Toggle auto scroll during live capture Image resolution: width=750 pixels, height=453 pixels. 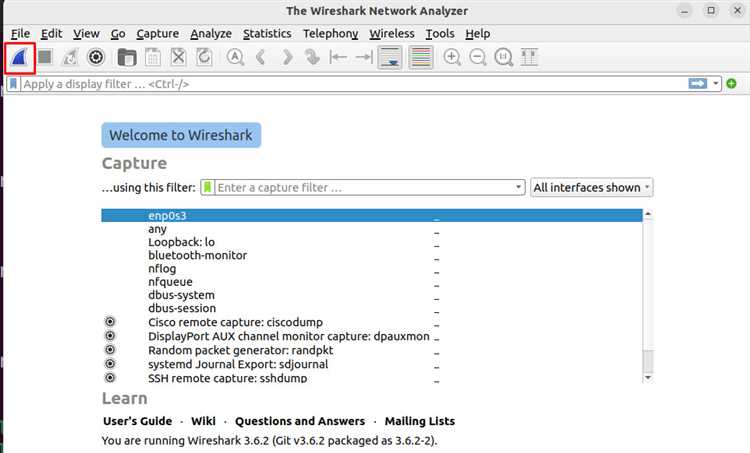point(390,57)
